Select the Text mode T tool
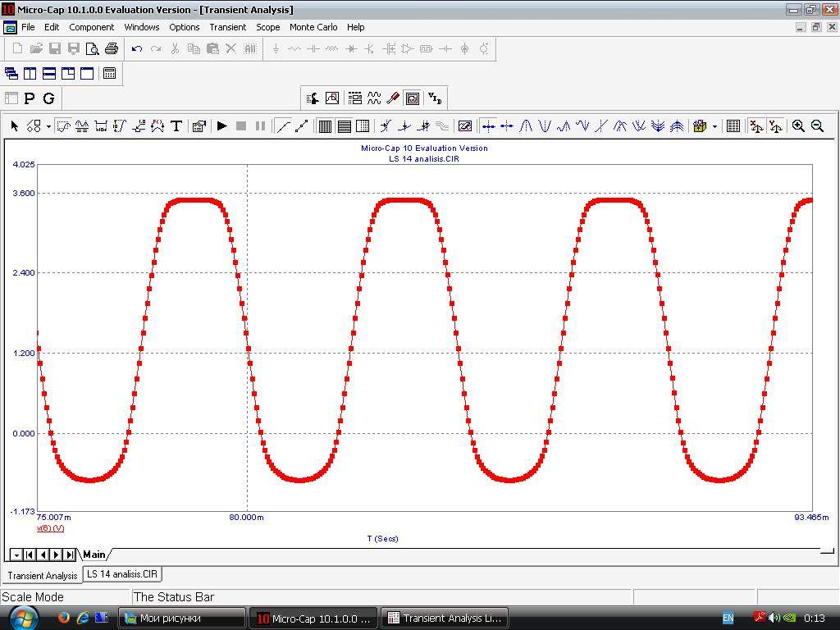840x630 pixels. pos(176,126)
